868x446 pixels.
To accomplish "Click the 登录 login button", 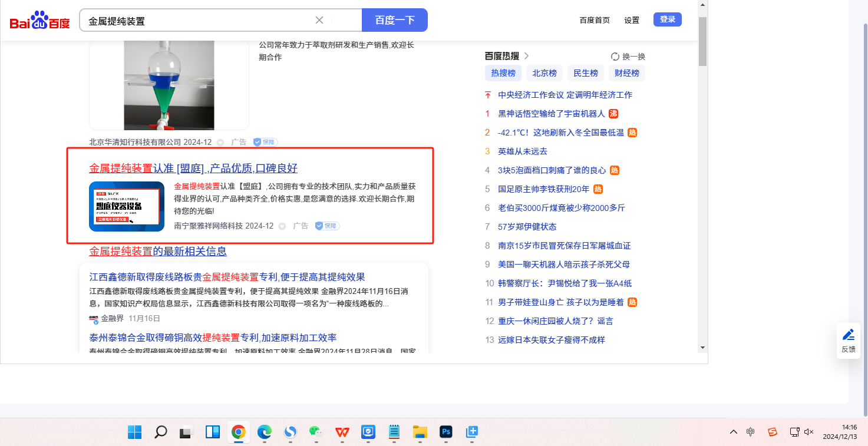I will (667, 19).
